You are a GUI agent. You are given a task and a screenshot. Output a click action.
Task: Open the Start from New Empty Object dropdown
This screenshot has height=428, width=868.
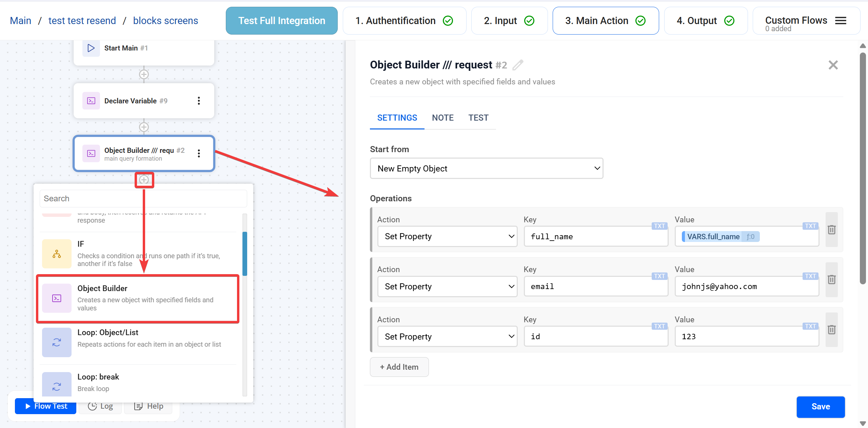486,168
